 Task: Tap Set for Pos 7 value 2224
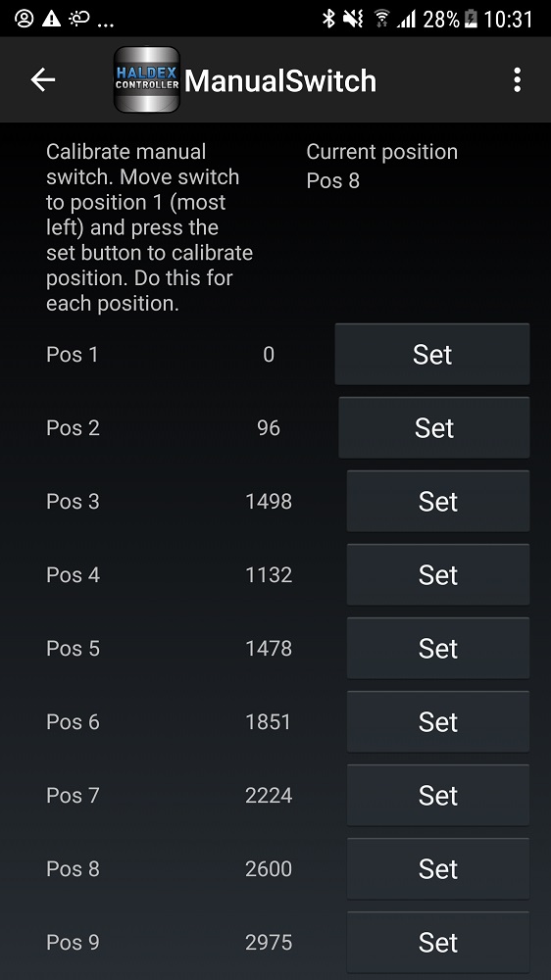pos(438,795)
